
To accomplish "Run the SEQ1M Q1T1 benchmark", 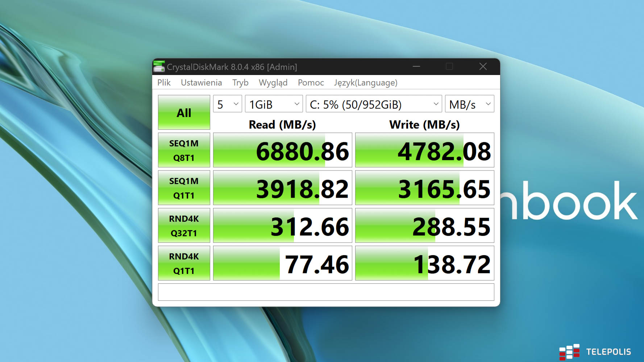I will pyautogui.click(x=184, y=188).
